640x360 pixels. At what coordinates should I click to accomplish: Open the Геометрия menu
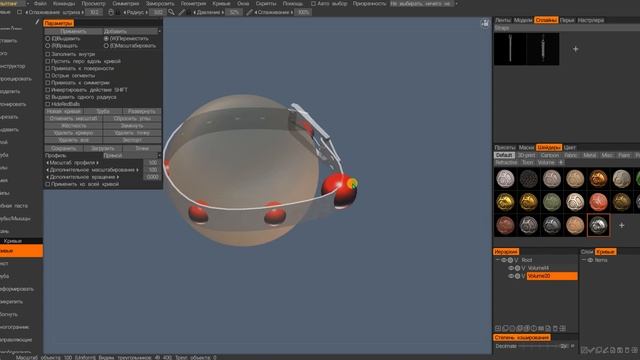[x=193, y=4]
